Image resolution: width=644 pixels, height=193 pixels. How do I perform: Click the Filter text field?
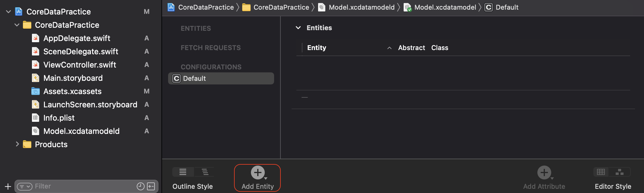pos(84,186)
